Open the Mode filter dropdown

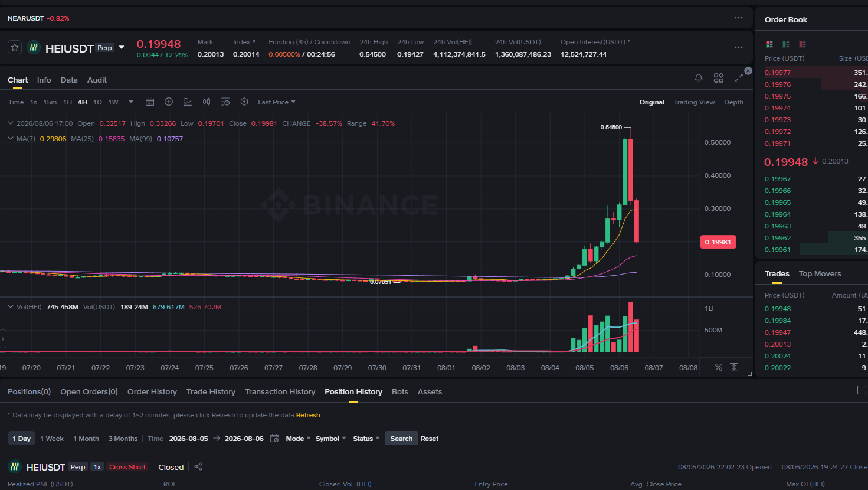tap(298, 439)
